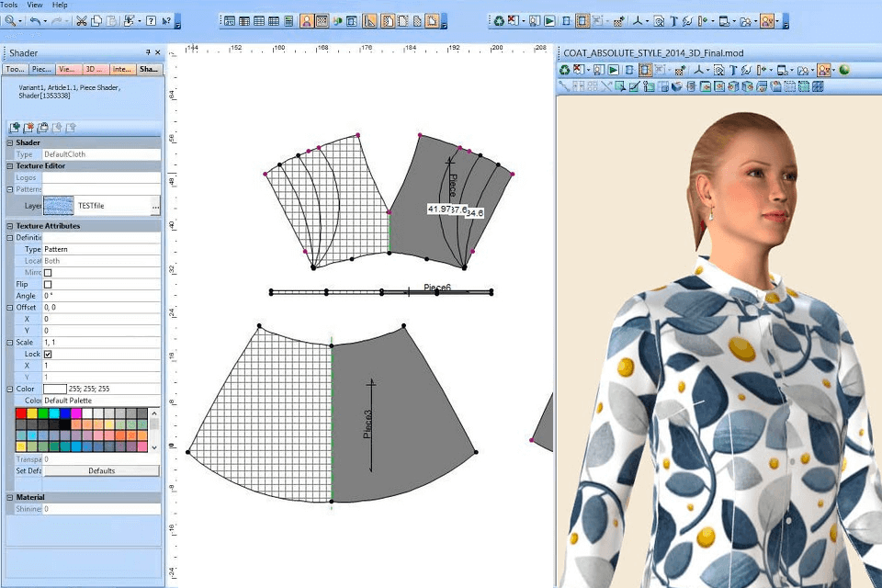
Task: Click the TESTfile layer texture thumbnail
Action: [59, 206]
